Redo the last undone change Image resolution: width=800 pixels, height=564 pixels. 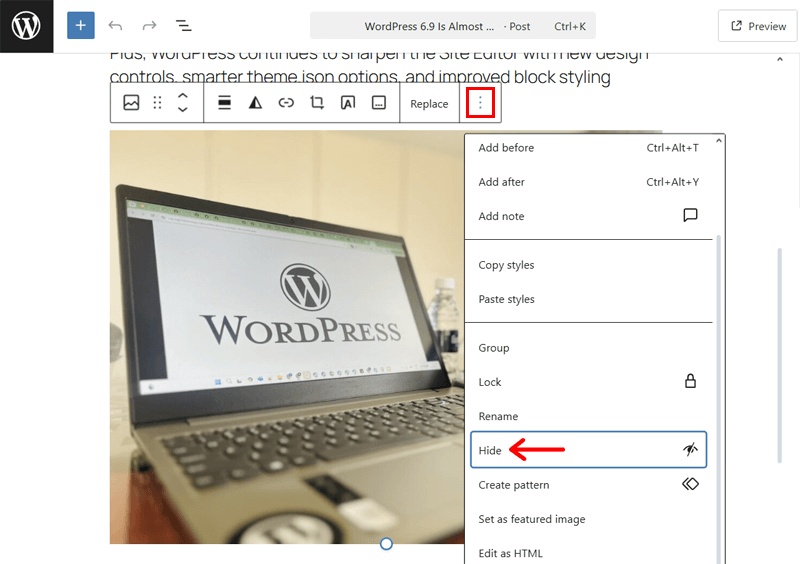tap(149, 26)
